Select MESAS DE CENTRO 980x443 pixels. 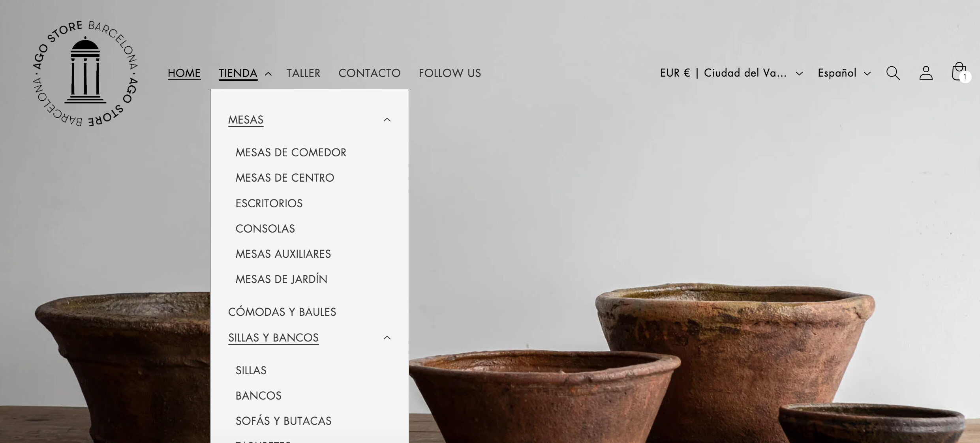pyautogui.click(x=285, y=178)
